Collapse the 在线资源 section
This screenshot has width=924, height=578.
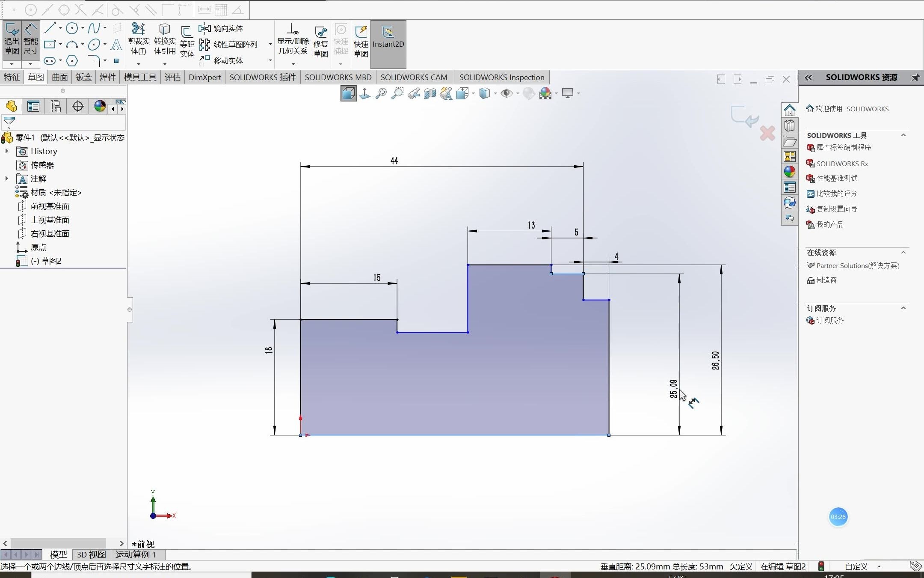903,253
